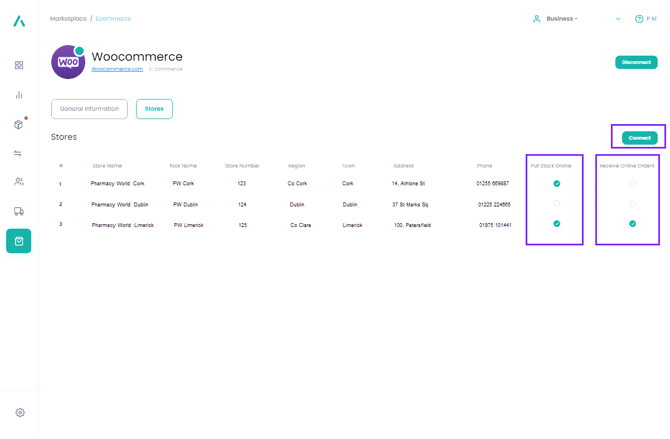Open the bar chart analytics icon
Image resolution: width=670 pixels, height=439 pixels.
(x=19, y=95)
